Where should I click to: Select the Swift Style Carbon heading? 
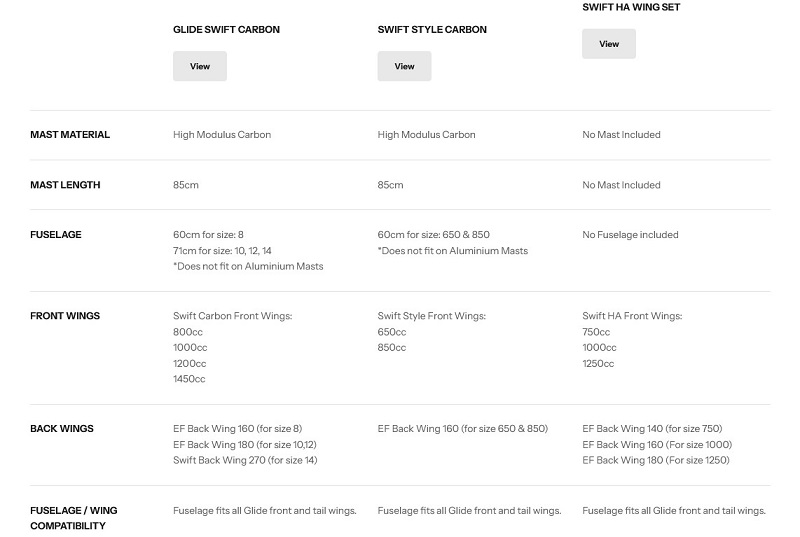click(432, 30)
